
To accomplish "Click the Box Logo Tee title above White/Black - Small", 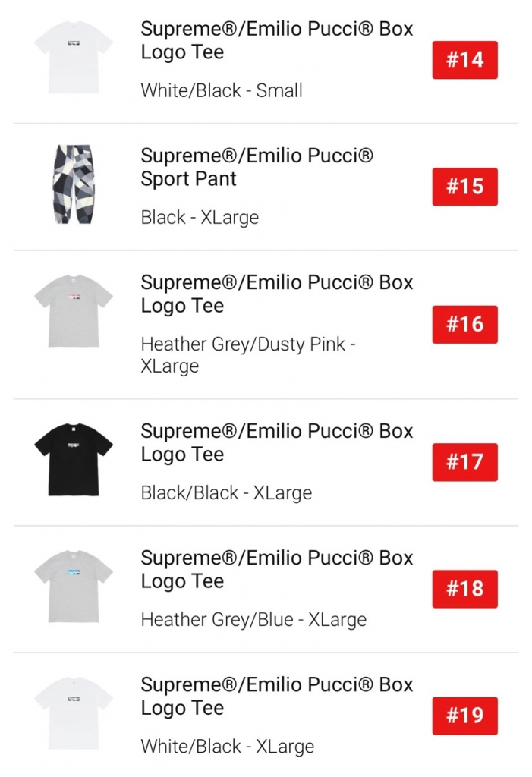I will 276,41.
